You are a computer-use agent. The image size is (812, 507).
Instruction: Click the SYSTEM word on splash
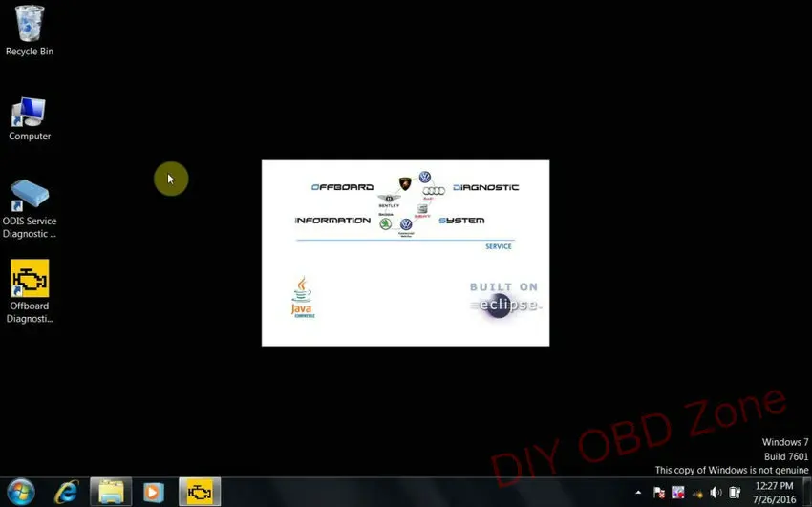pos(461,221)
